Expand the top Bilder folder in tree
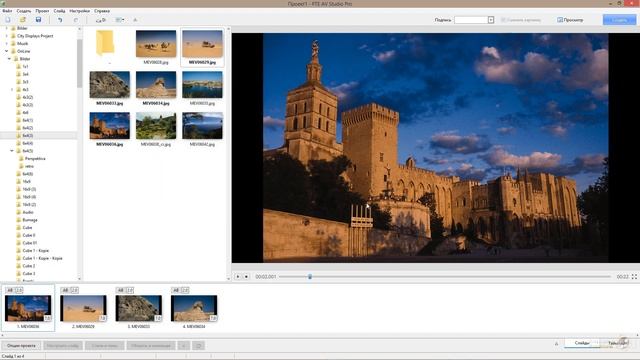Image resolution: width=640 pixels, height=360 pixels. point(6,28)
